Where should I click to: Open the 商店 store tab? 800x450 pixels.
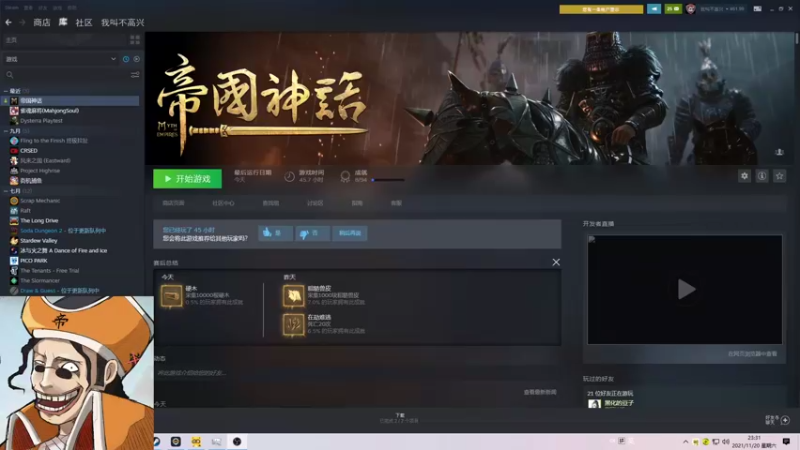click(x=42, y=22)
